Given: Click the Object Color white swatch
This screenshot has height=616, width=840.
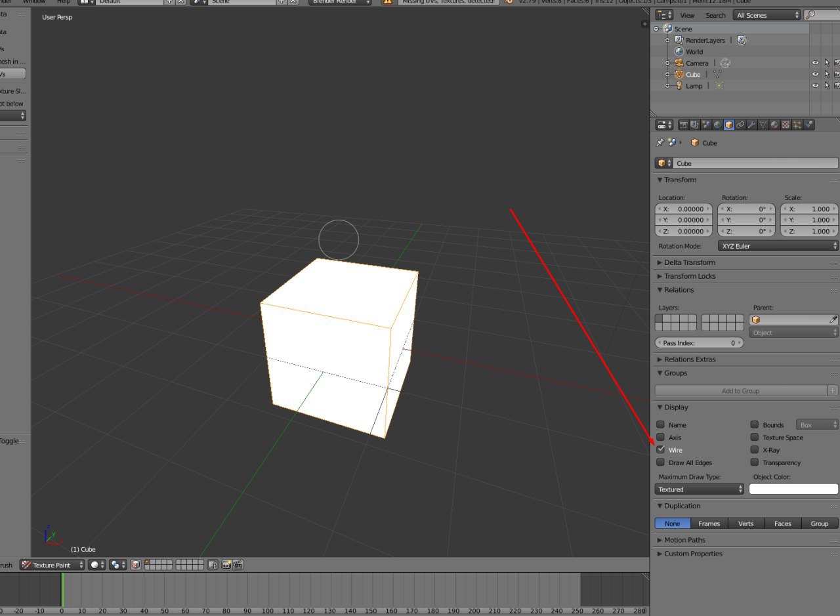Looking at the screenshot, I should (x=794, y=489).
